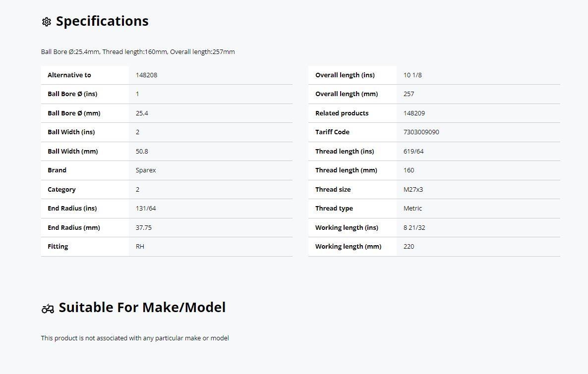The height and width of the screenshot is (374, 588).
Task: Click the Ball Width (mm) label
Action: (72, 152)
